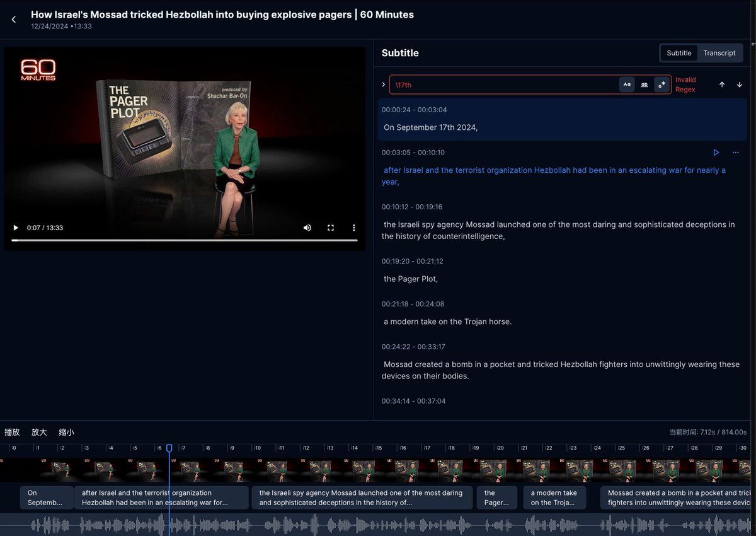Click the page title about Mossad and Hezbollah

tap(222, 14)
